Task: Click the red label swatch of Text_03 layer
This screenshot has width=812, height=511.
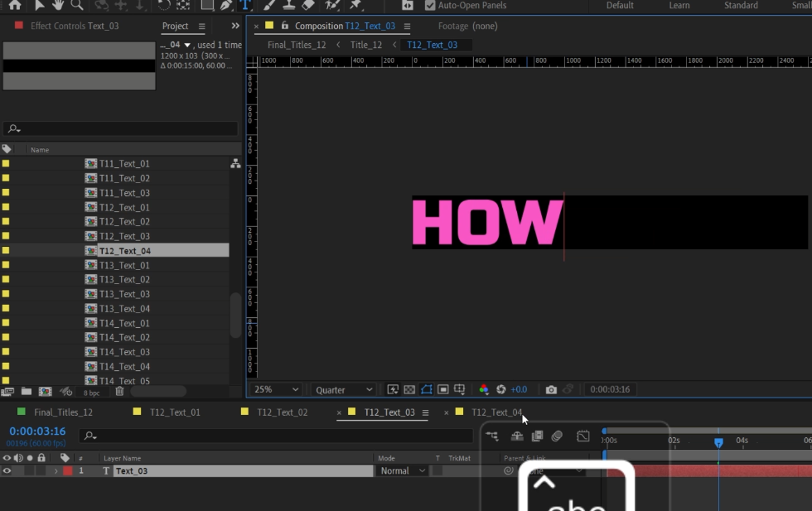Action: pos(68,470)
